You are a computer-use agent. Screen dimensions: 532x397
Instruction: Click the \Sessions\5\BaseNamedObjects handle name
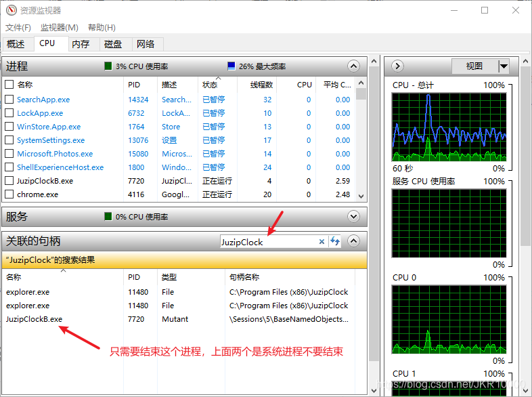tap(289, 319)
